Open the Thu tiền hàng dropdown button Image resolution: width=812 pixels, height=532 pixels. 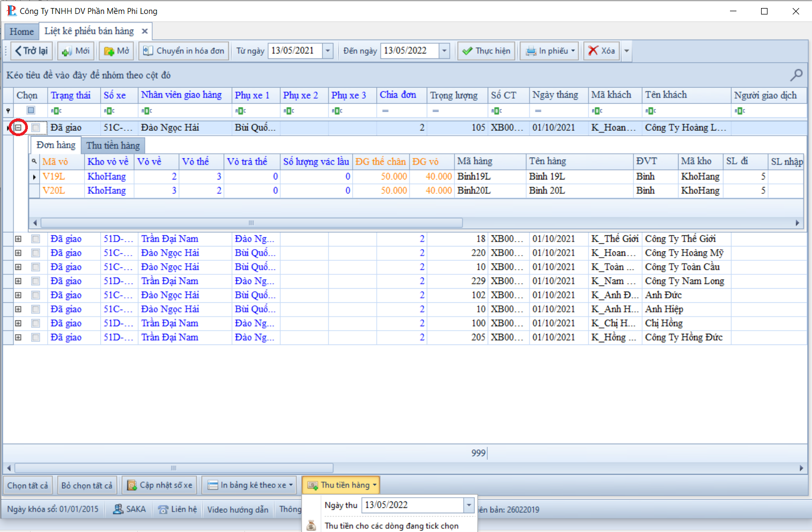coord(341,485)
